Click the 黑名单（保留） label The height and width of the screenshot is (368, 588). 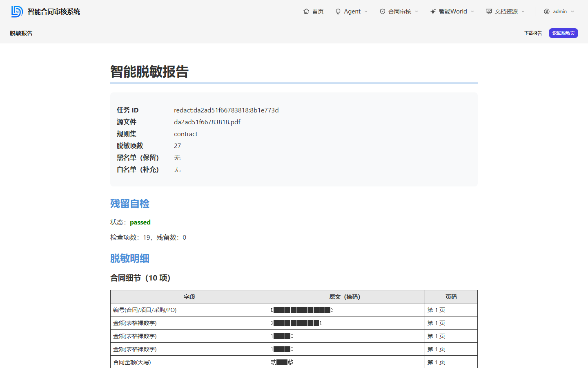click(138, 157)
